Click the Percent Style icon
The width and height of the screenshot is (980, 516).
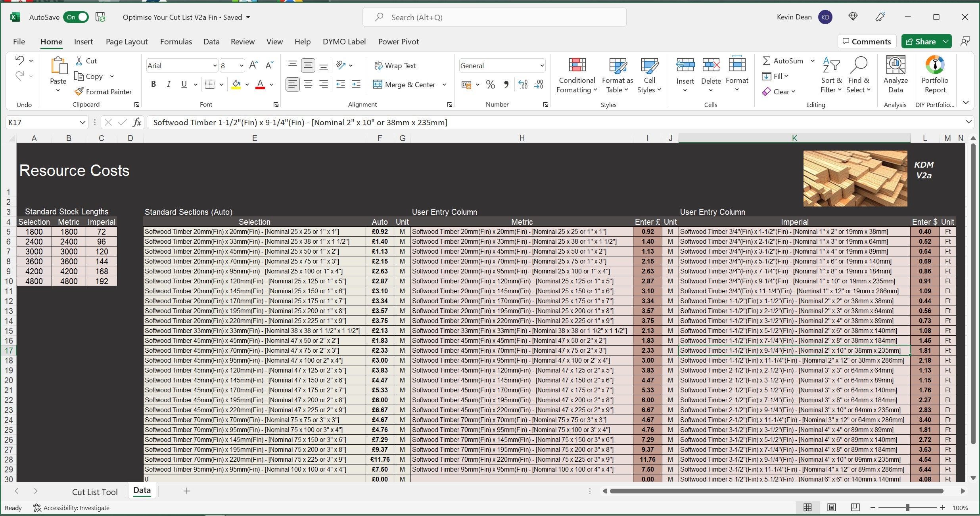490,84
